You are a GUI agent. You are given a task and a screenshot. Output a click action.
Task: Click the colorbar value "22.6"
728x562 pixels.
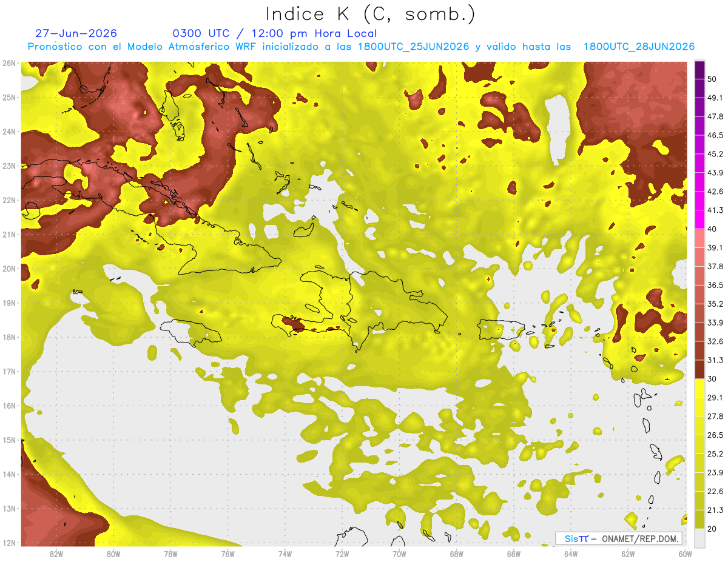(715, 492)
